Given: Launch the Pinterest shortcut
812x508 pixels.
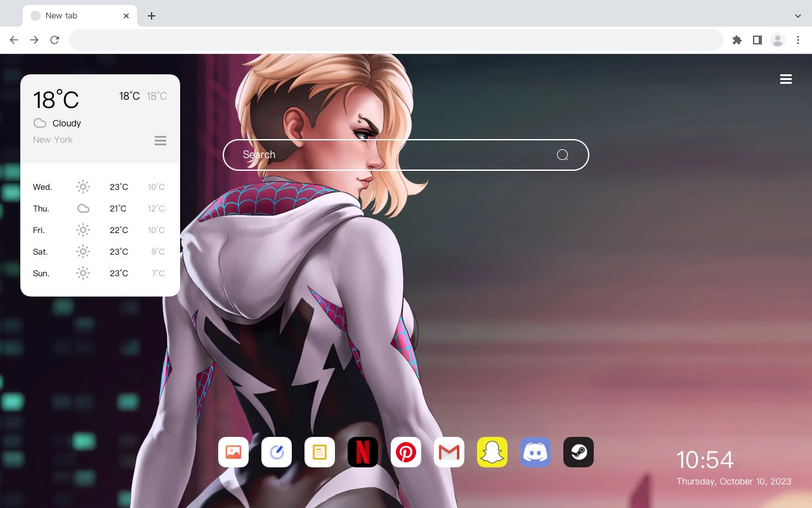Looking at the screenshot, I should click(x=406, y=452).
